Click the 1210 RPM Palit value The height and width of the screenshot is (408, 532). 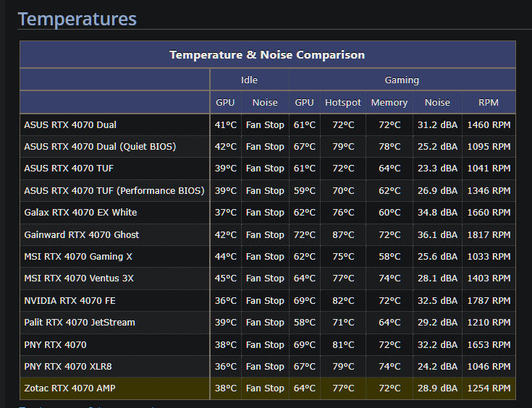pos(489,322)
